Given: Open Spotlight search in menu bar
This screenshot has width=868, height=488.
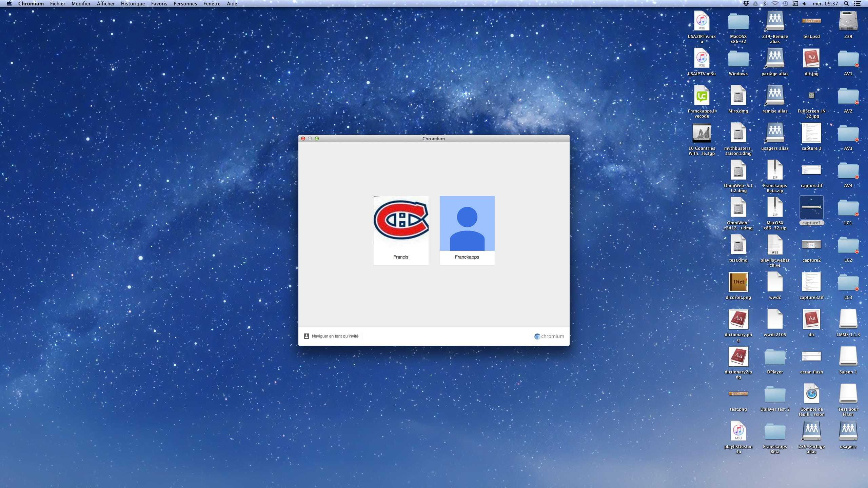Looking at the screenshot, I should click(846, 4).
